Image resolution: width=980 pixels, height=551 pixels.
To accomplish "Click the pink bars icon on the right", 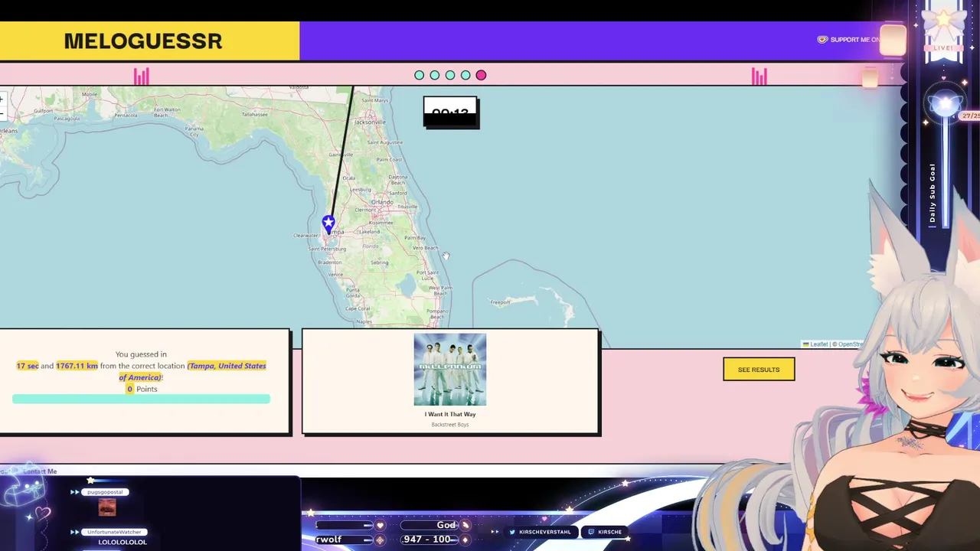I will pos(759,77).
